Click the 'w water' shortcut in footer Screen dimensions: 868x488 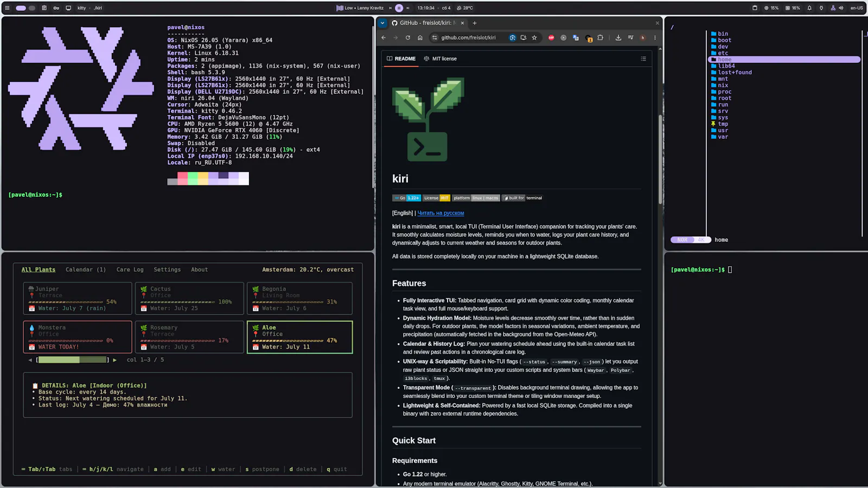(x=223, y=469)
